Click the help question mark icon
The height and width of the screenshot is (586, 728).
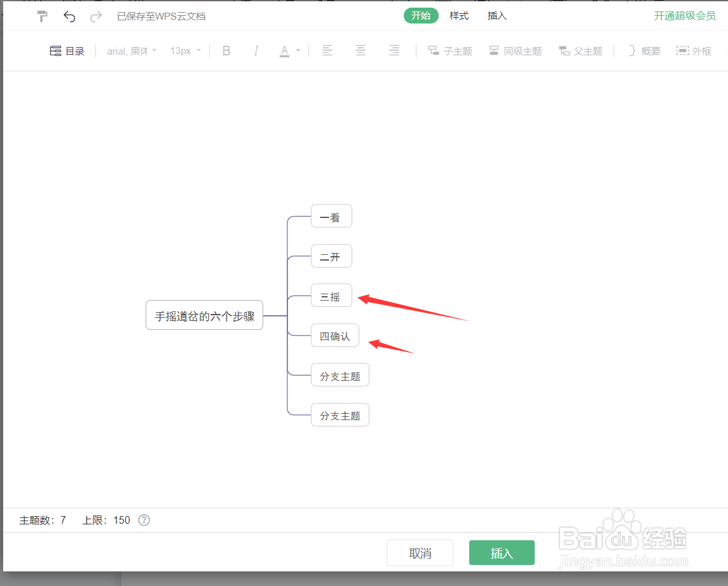[144, 520]
